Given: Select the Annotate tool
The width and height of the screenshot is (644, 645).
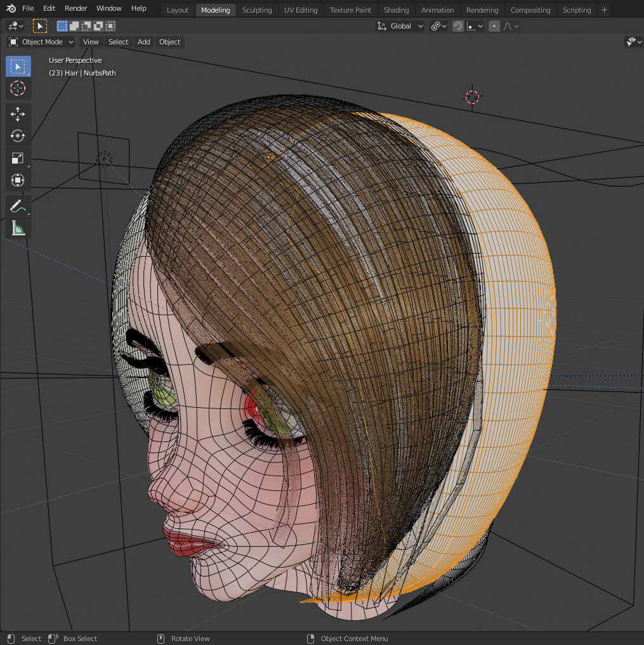Looking at the screenshot, I should pyautogui.click(x=18, y=205).
